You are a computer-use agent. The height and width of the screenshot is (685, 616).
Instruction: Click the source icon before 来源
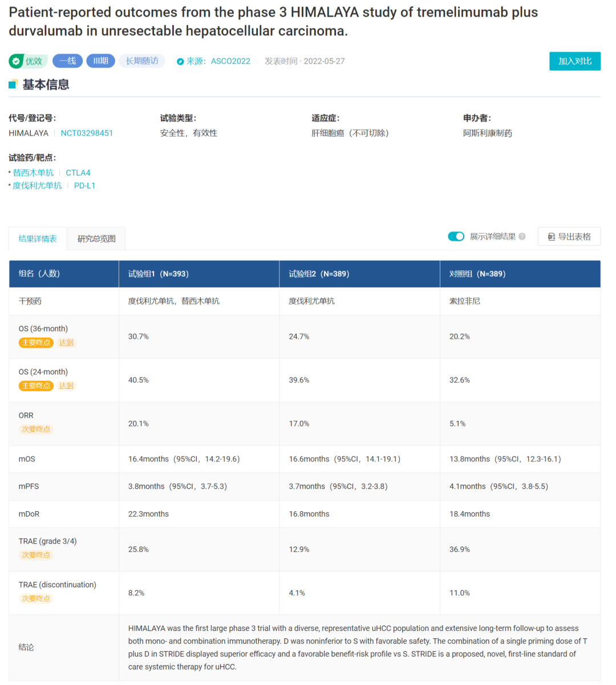click(180, 62)
